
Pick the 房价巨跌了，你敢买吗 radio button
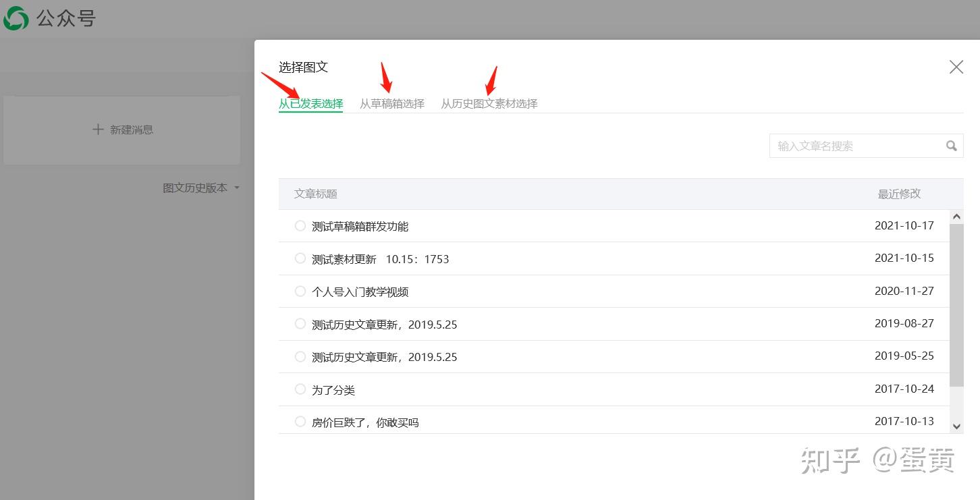300,422
